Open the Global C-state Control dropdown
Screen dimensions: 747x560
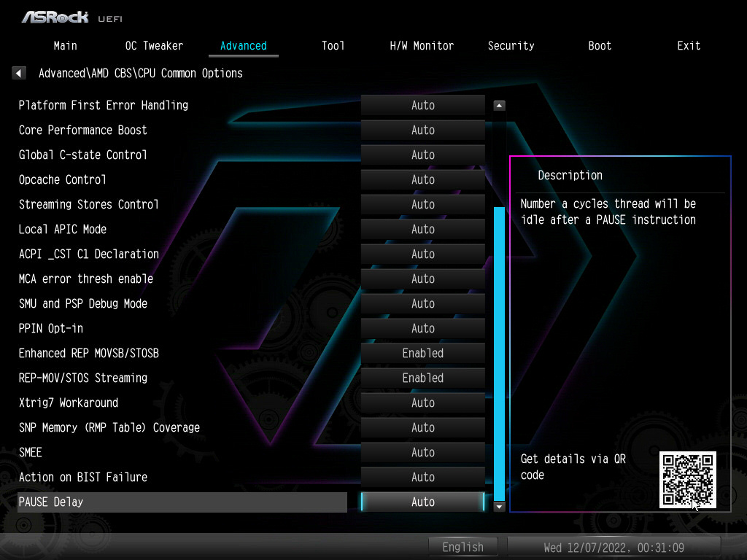[422, 155]
